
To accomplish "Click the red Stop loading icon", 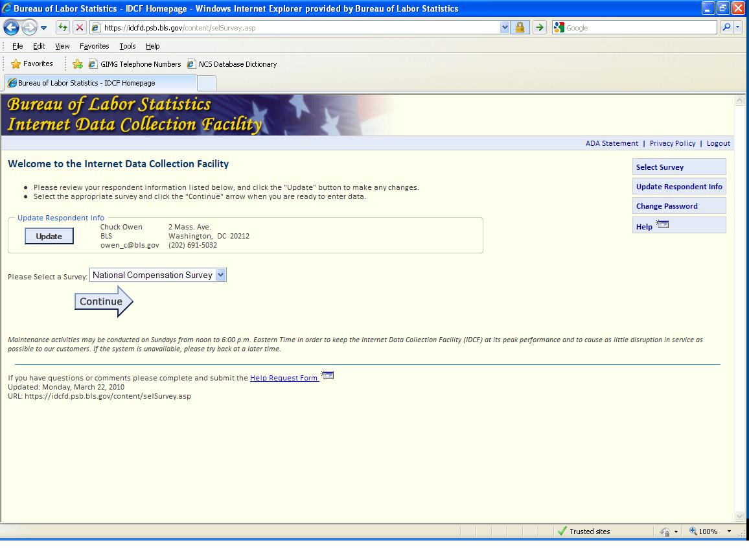I will (80, 27).
